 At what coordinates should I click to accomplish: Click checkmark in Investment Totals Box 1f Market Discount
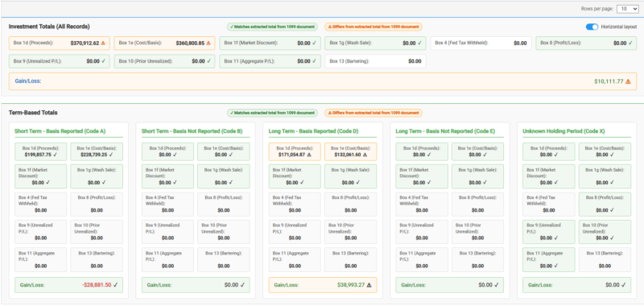(314, 43)
